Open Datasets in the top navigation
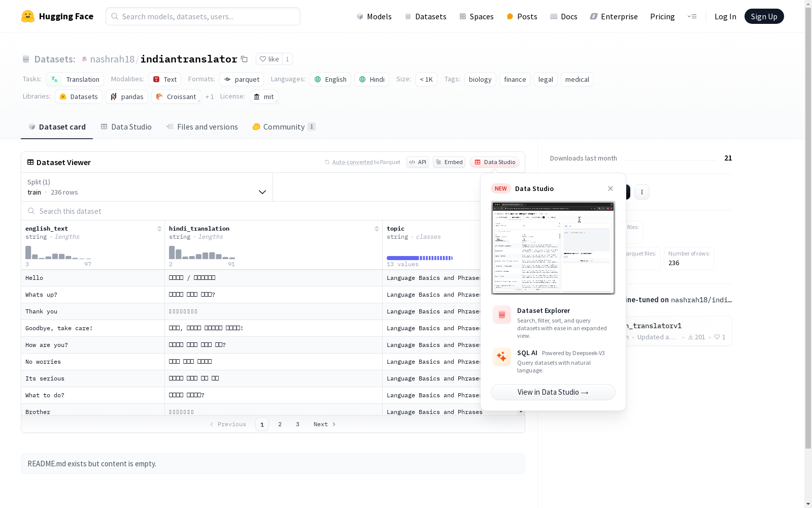Image resolution: width=812 pixels, height=508 pixels. 425,16
